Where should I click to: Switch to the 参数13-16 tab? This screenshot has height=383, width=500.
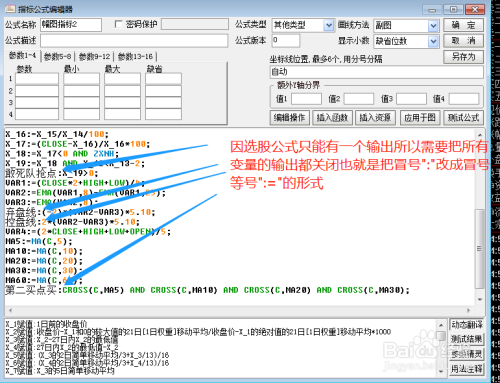tap(135, 57)
